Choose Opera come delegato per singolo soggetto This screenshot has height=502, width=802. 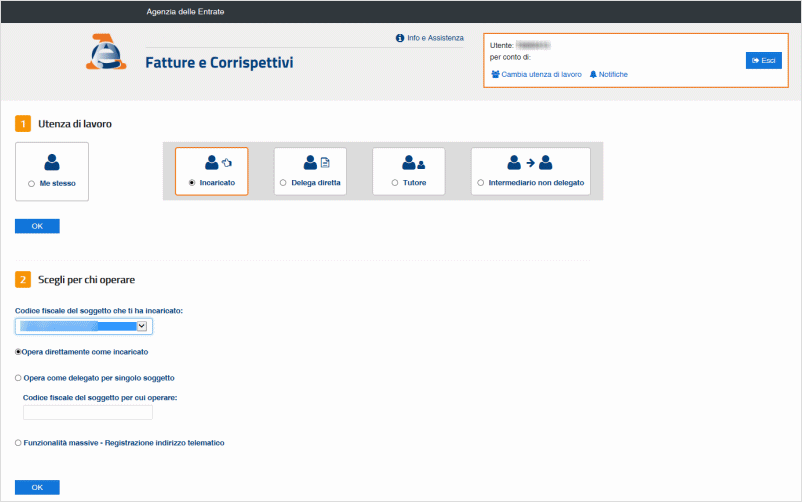pos(18,378)
